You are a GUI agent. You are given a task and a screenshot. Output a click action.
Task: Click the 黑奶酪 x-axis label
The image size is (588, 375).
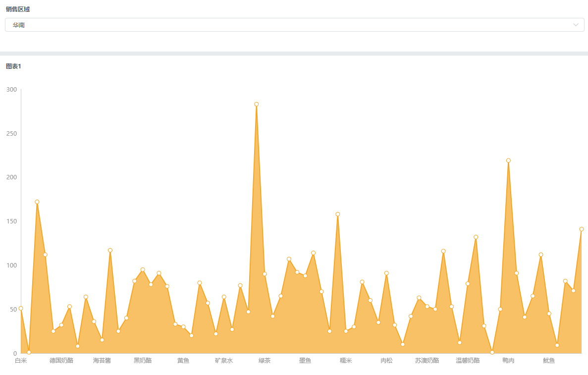(x=143, y=361)
